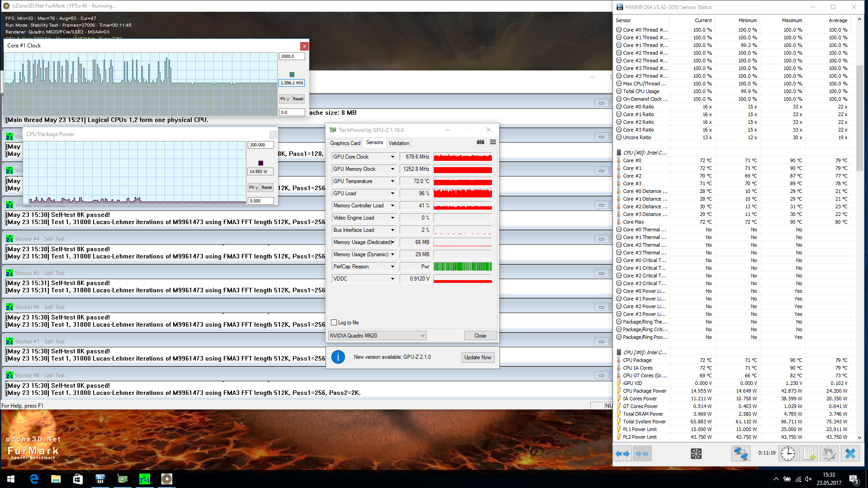Click the 300.000 max field in CPU Package Power
The width and height of the screenshot is (868, 488).
(260, 145)
